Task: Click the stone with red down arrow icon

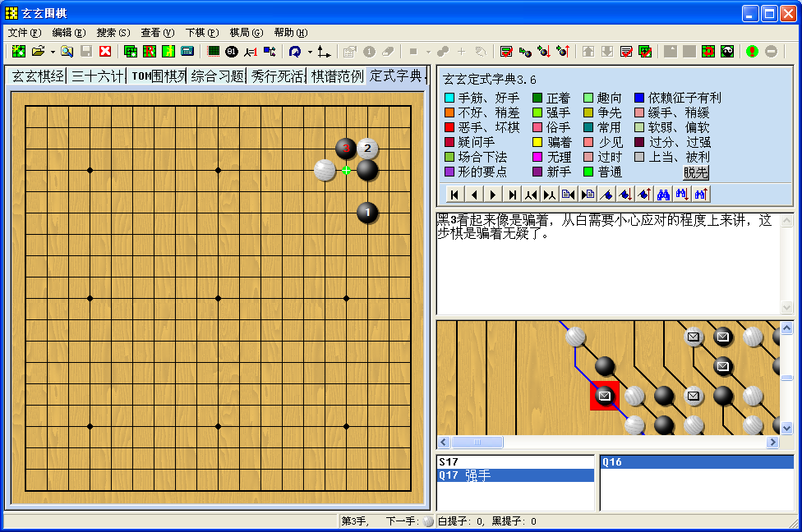Action: click(544, 51)
